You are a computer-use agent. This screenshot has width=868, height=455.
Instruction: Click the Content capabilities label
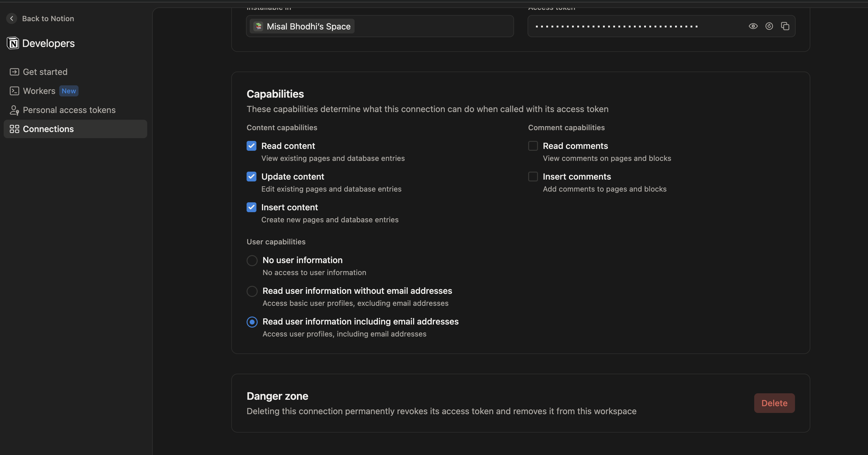[x=282, y=127]
